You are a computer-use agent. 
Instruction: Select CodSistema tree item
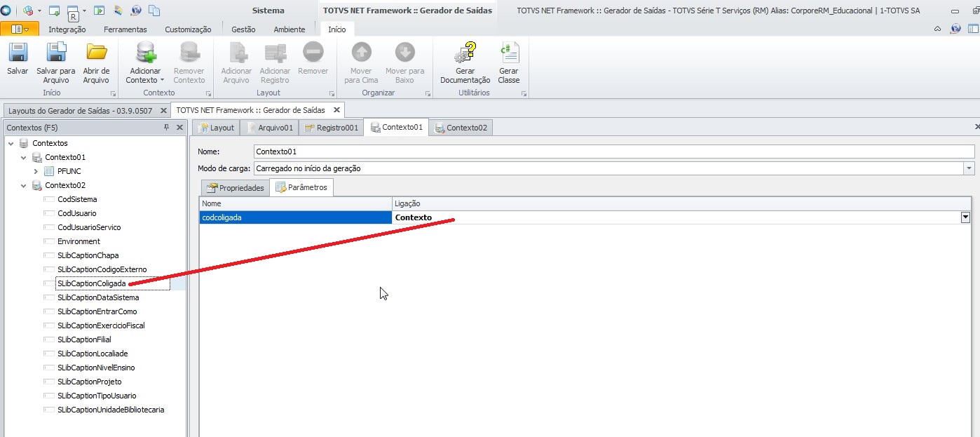point(77,199)
